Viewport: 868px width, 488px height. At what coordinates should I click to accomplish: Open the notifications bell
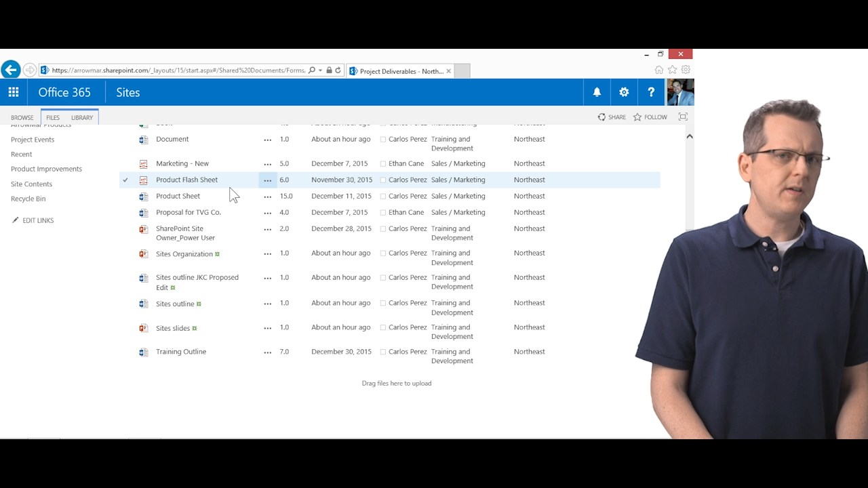click(597, 92)
